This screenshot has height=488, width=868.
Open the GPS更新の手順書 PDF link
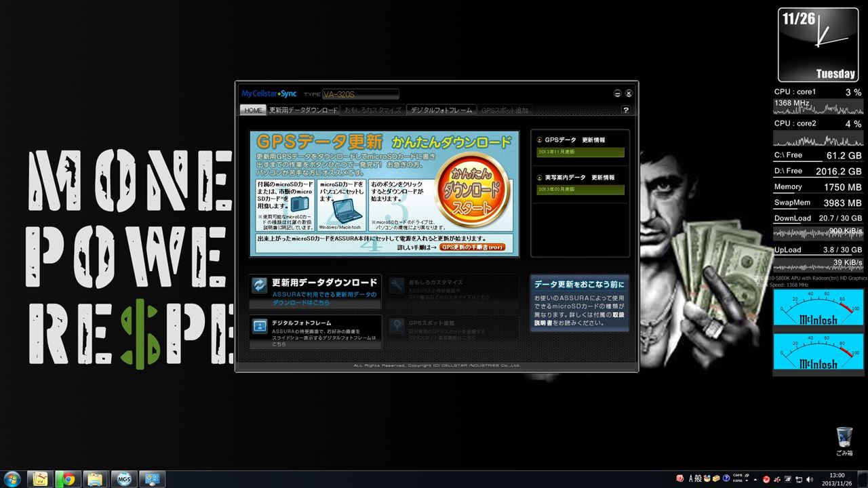[473, 247]
